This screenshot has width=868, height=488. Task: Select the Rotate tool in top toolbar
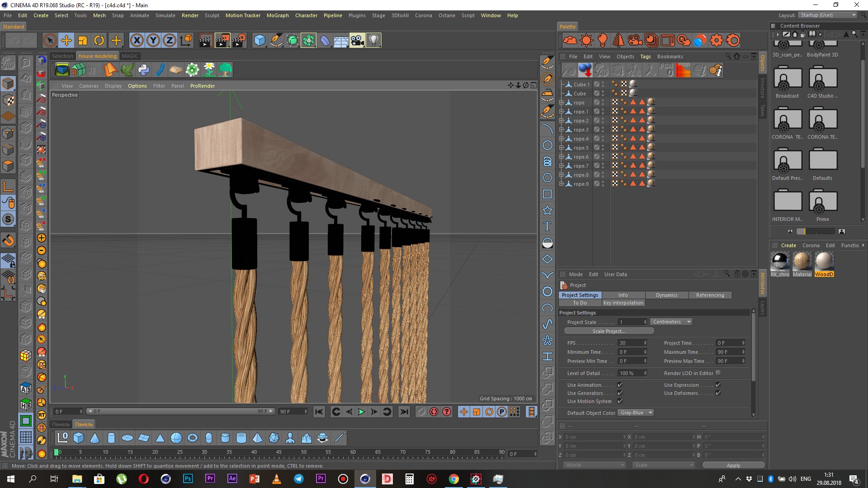click(x=99, y=41)
